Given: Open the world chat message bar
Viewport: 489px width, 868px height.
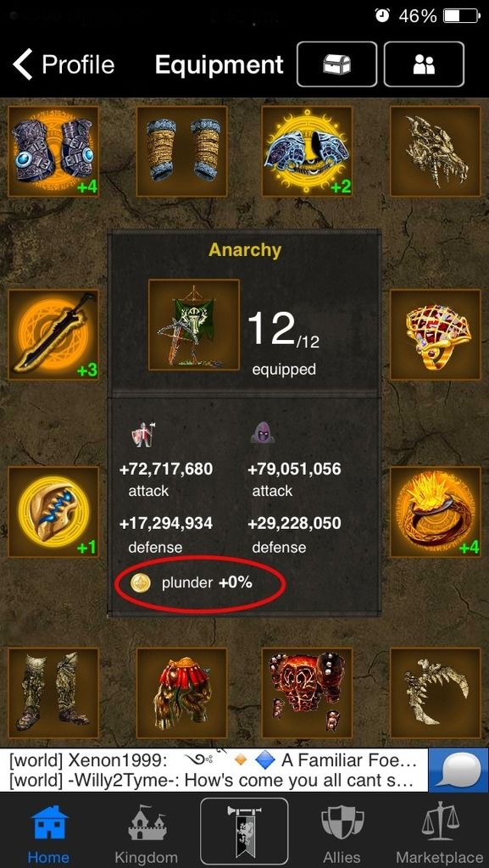Looking at the screenshot, I should coord(214,770).
